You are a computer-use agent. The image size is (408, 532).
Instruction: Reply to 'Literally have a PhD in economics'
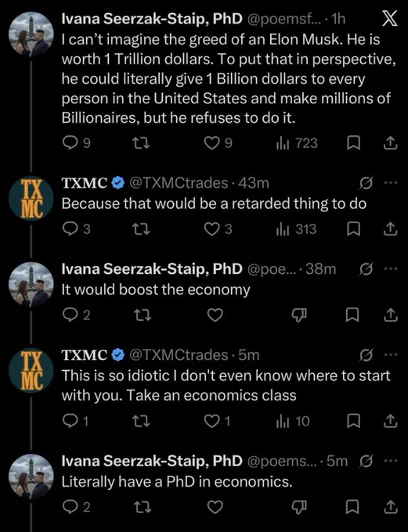click(77, 507)
